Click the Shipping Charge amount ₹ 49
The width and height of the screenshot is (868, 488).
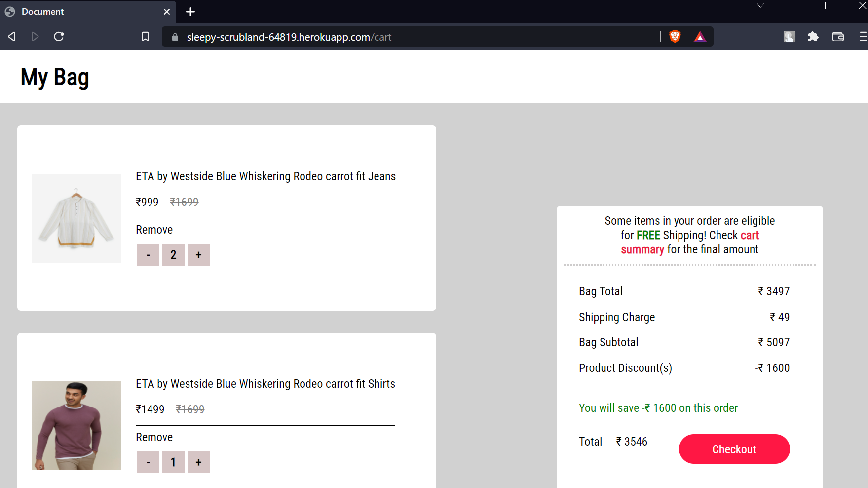[780, 317]
